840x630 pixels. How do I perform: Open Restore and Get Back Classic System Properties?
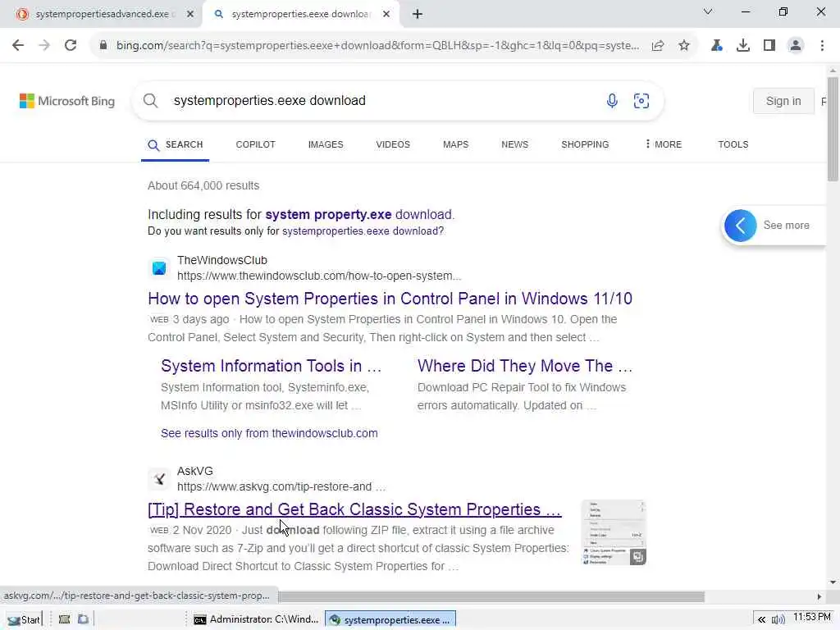point(354,509)
